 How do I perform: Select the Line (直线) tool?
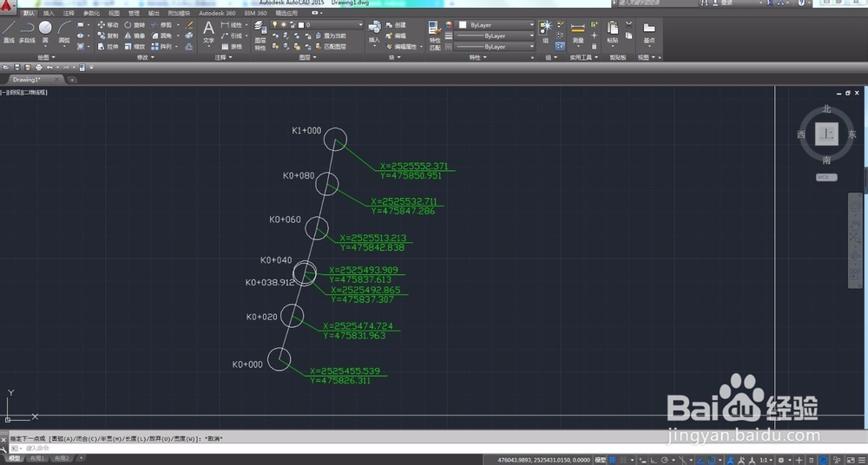tap(9, 31)
